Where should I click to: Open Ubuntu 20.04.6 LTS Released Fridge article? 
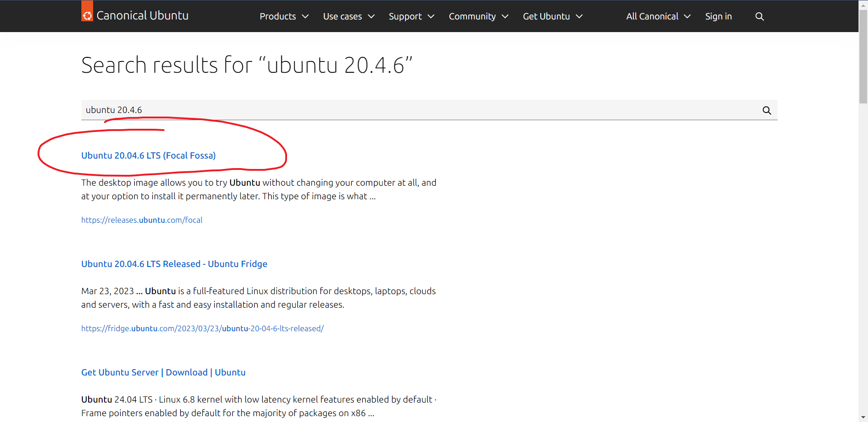point(174,264)
